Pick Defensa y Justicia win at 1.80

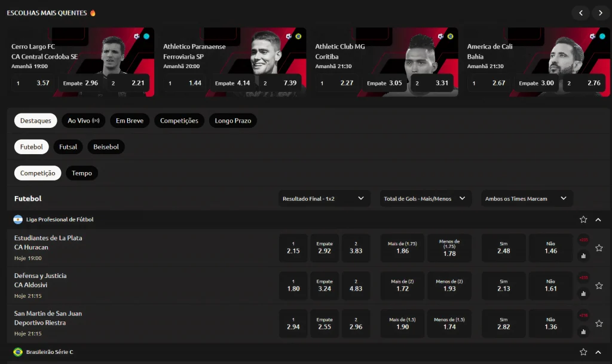click(x=293, y=286)
